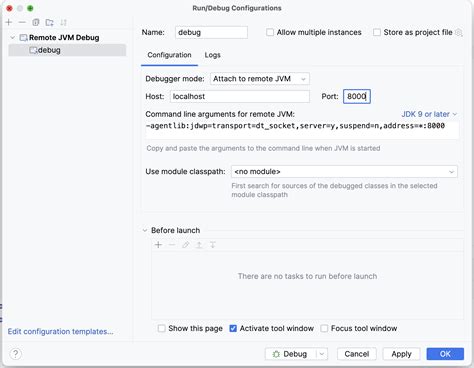Switch to the Configuration tab
Viewport: 474px width, 368px height.
169,55
